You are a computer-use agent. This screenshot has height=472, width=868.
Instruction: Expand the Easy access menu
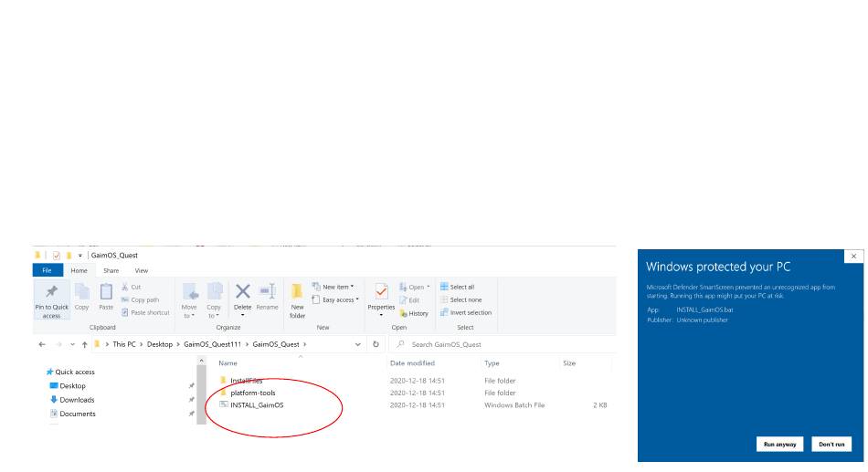[x=335, y=299]
